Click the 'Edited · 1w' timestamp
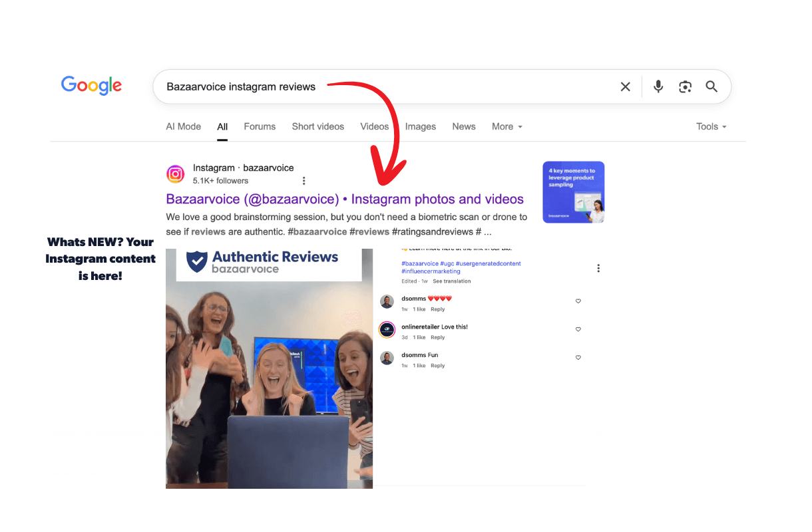812x532 pixels. pos(415,281)
